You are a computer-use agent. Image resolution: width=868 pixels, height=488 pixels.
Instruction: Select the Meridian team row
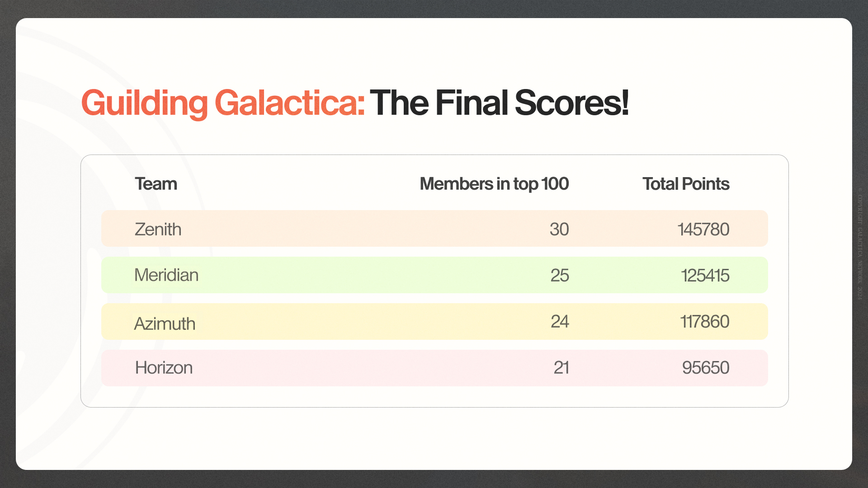click(x=434, y=275)
